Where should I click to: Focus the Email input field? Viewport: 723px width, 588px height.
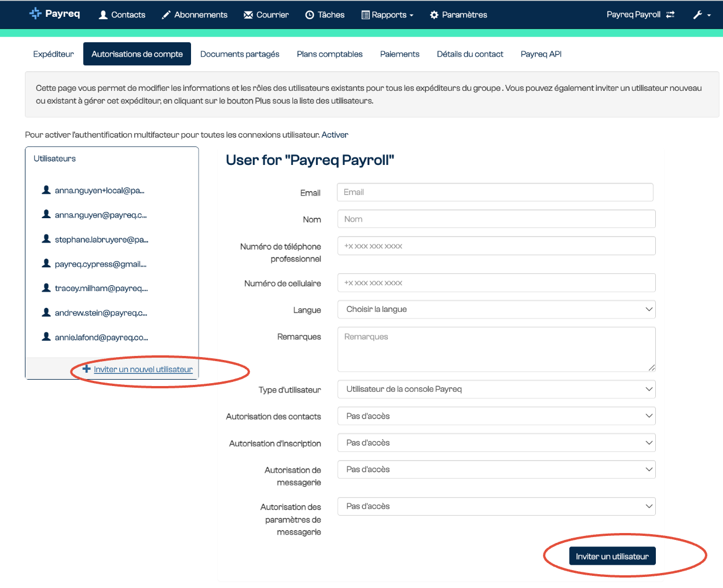496,192
